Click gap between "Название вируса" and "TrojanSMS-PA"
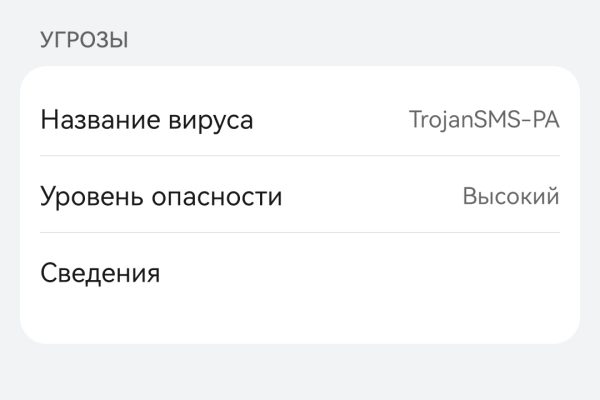 click(x=330, y=121)
